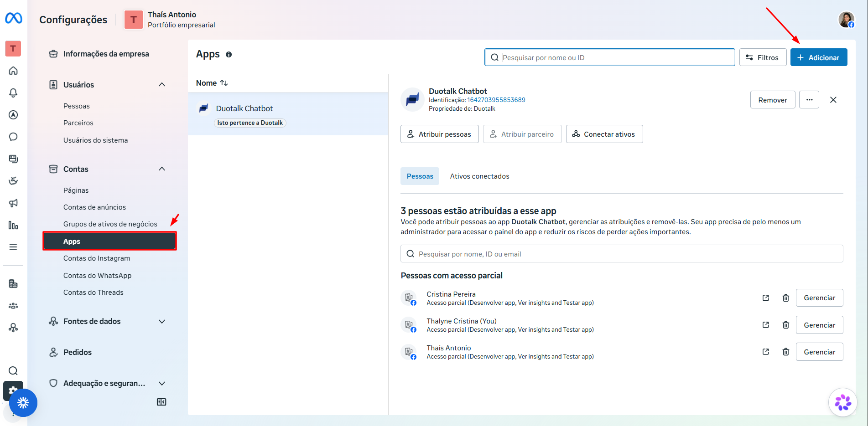Open Grupos de ativos de negócios
Viewport: 868px width, 426px height.
(110, 224)
